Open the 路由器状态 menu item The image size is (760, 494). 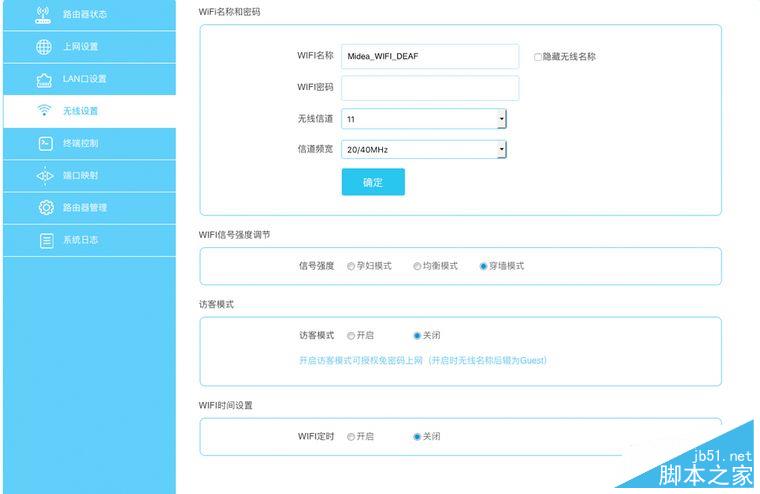pos(89,15)
